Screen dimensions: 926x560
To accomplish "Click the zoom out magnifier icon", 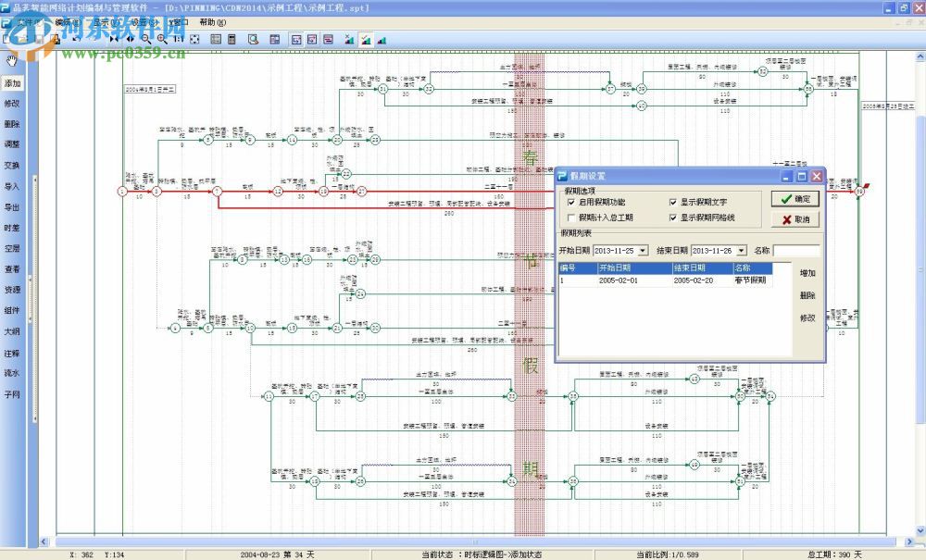I will (x=145, y=39).
